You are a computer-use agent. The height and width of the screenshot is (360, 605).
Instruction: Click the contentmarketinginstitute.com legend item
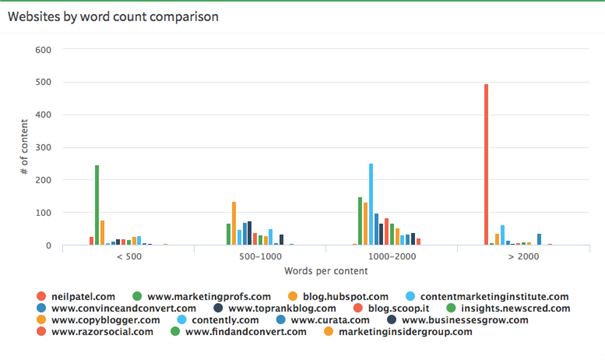click(487, 296)
